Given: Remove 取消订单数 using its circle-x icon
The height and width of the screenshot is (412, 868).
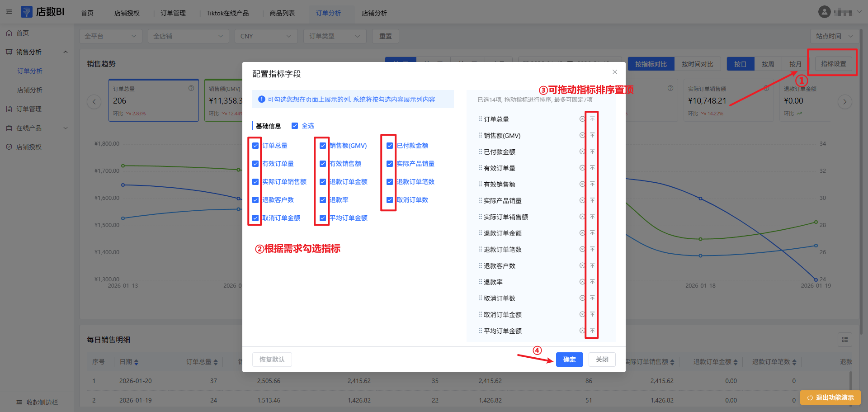Looking at the screenshot, I should (582, 298).
